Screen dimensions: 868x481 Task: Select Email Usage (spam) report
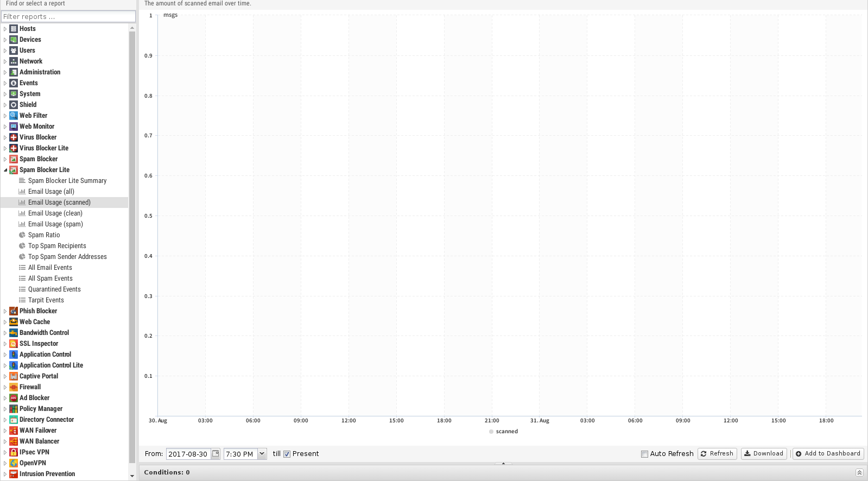(x=55, y=224)
